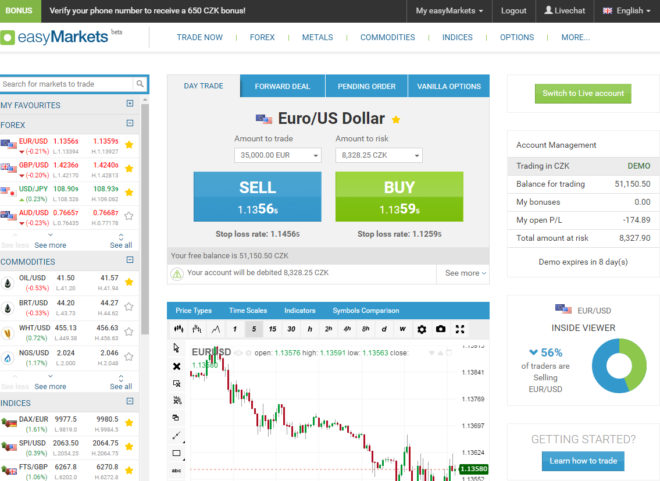660x481 pixels.
Task: Click the warning icon beside account debit notice
Action: click(177, 274)
